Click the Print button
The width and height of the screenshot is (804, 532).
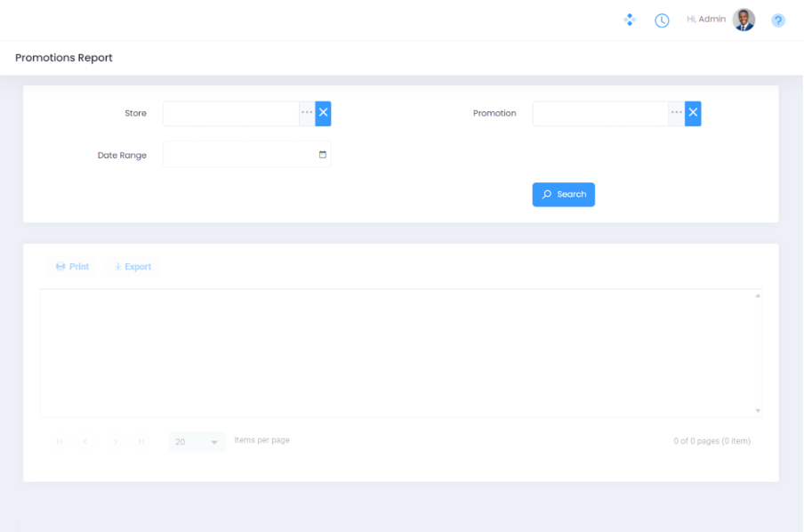(x=72, y=267)
